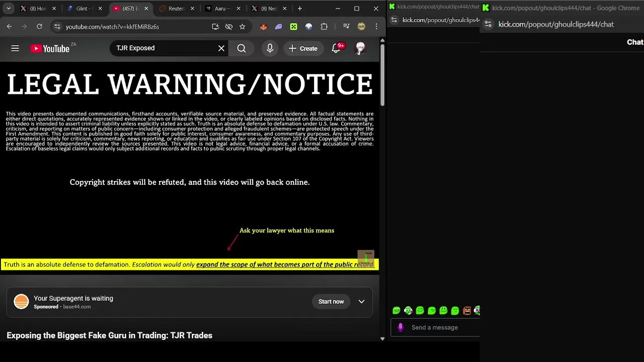Click the microphone icon in Kick chat
The image size is (644, 362).
point(400,327)
